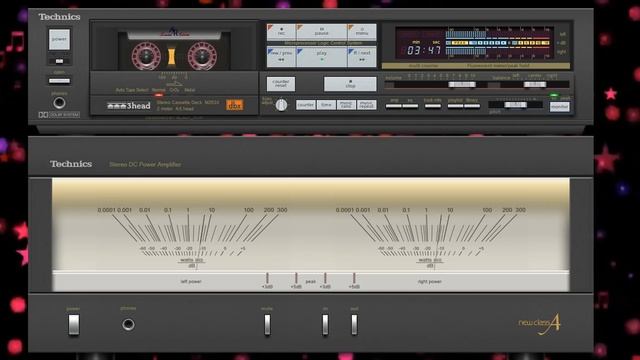Open the playlist via its switch
Viewport: 640px width, 360px height.
(x=455, y=106)
